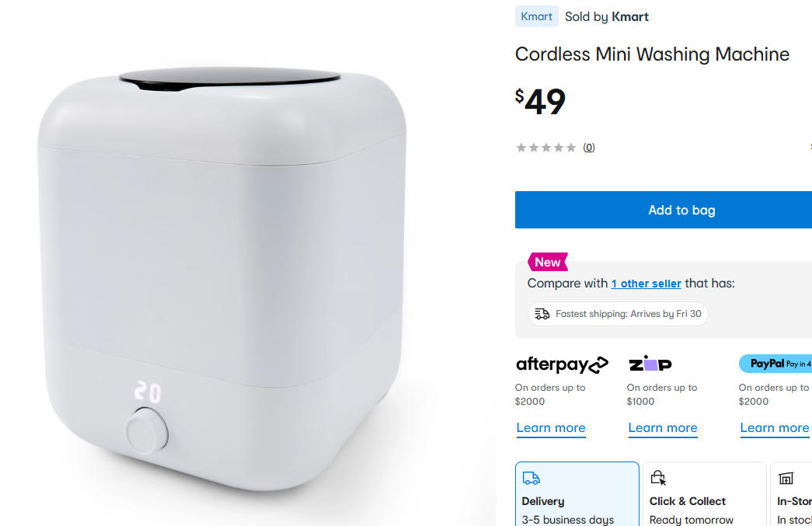
Task: Select the Delivery fulfilment option
Action: click(577, 494)
